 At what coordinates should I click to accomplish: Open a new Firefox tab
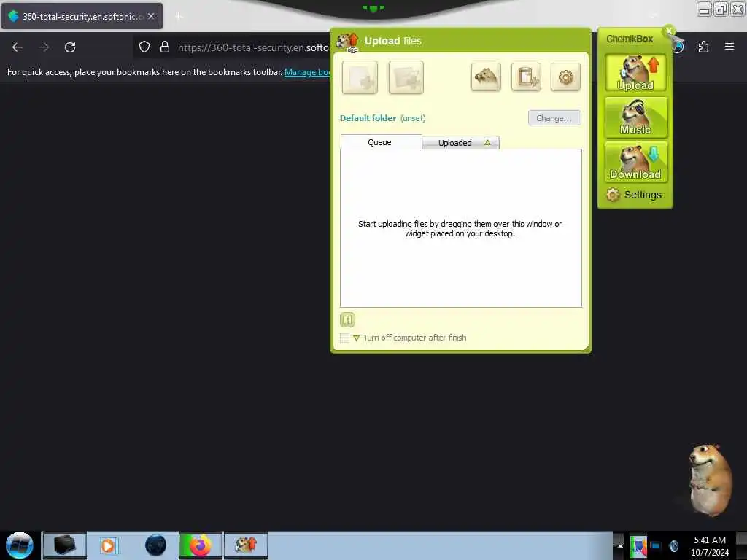pyautogui.click(x=179, y=16)
